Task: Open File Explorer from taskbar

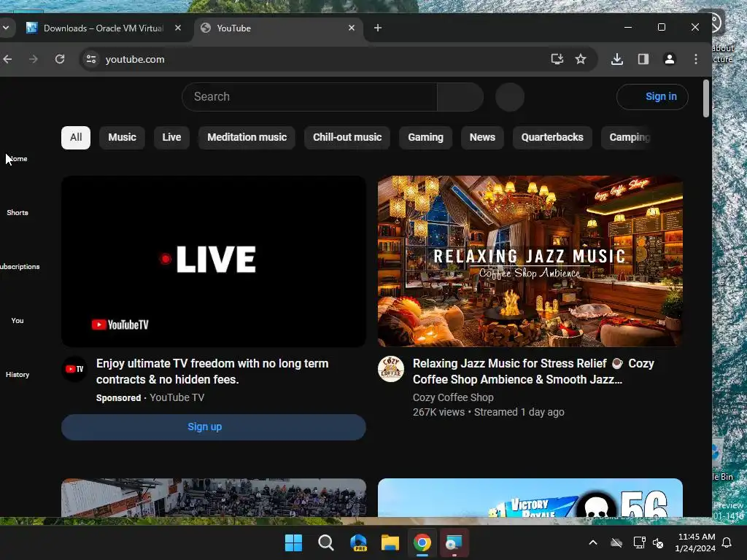Action: tap(390, 542)
